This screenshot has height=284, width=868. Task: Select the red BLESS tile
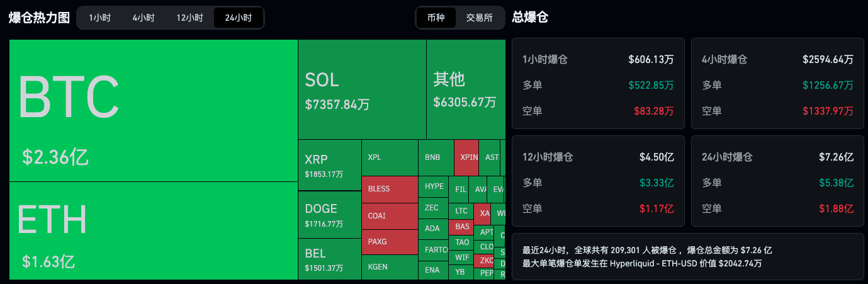tap(390, 189)
